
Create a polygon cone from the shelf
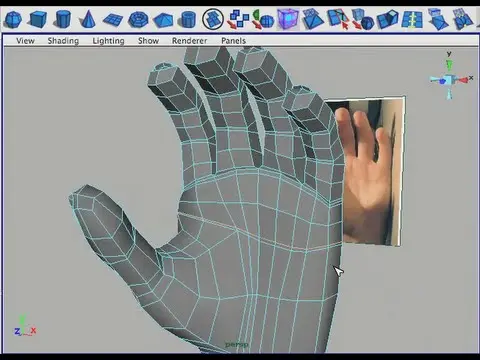[x=88, y=19]
